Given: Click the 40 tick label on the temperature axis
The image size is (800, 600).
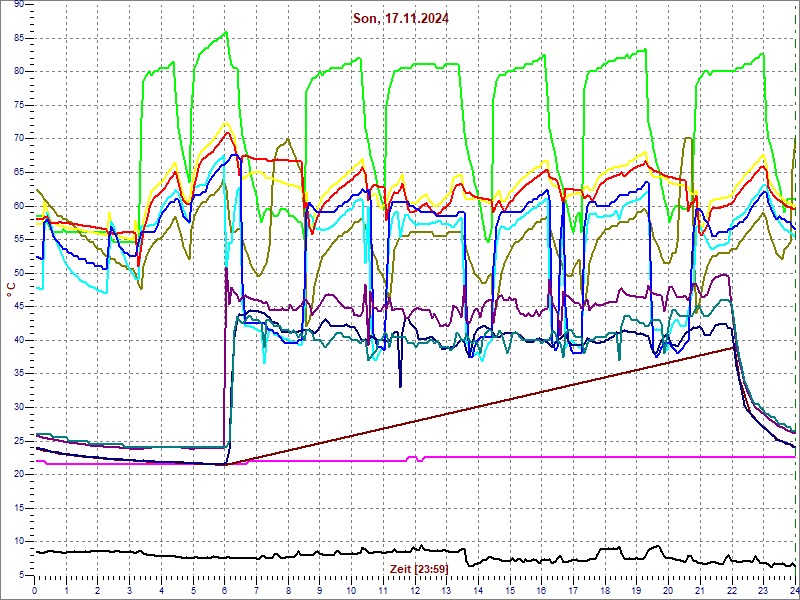Looking at the screenshot, I should [x=19, y=340].
